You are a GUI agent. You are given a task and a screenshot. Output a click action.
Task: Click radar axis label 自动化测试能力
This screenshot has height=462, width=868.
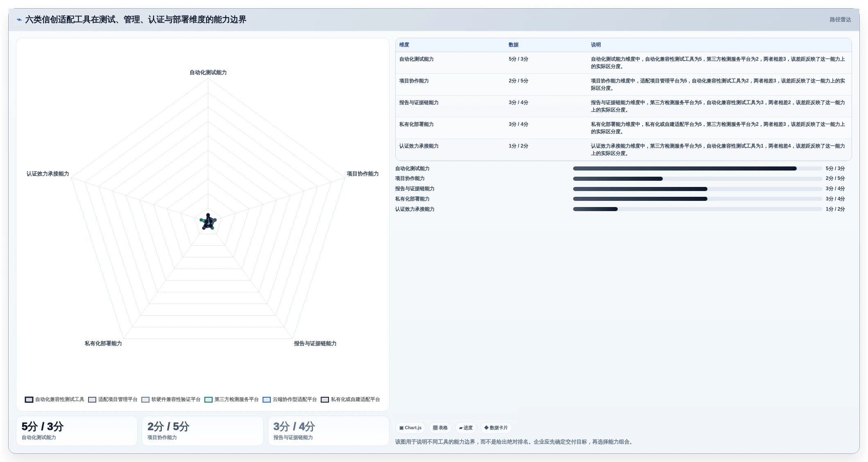coord(208,73)
